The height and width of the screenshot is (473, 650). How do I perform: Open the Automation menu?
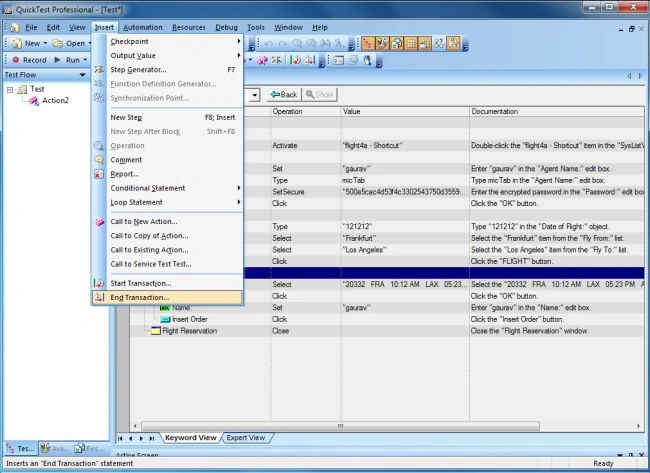point(143,27)
